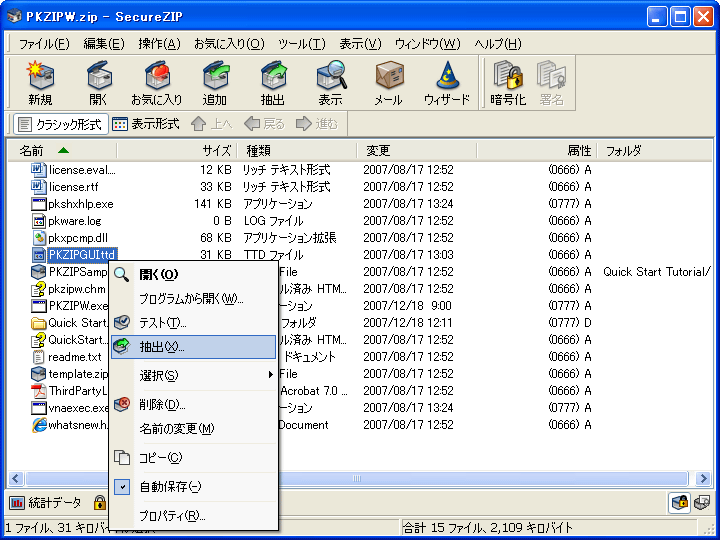The width and height of the screenshot is (720, 540).
Task: Select the readme.txt file icon
Action: coord(39,357)
